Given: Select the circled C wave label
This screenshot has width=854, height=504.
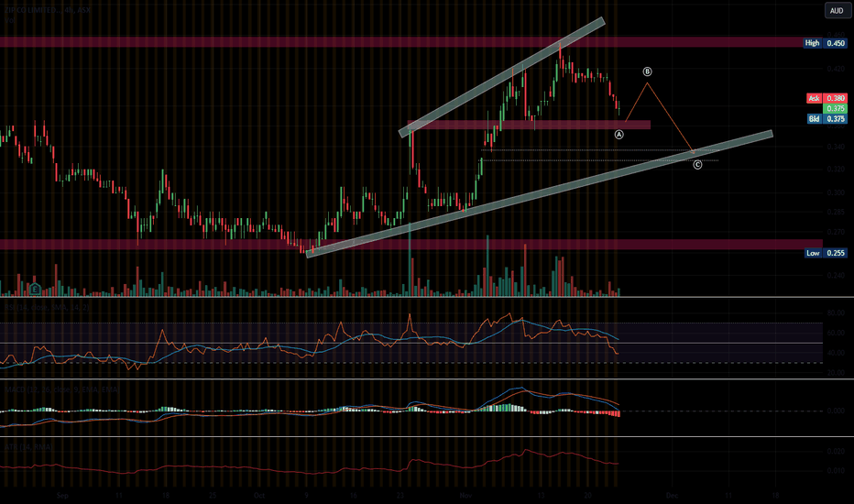Looking at the screenshot, I should [697, 165].
